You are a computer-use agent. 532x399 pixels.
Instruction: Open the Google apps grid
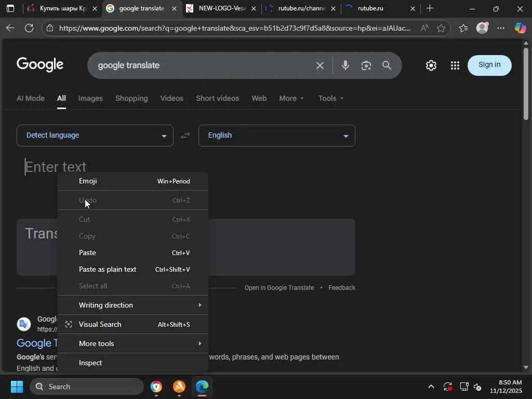coord(455,65)
